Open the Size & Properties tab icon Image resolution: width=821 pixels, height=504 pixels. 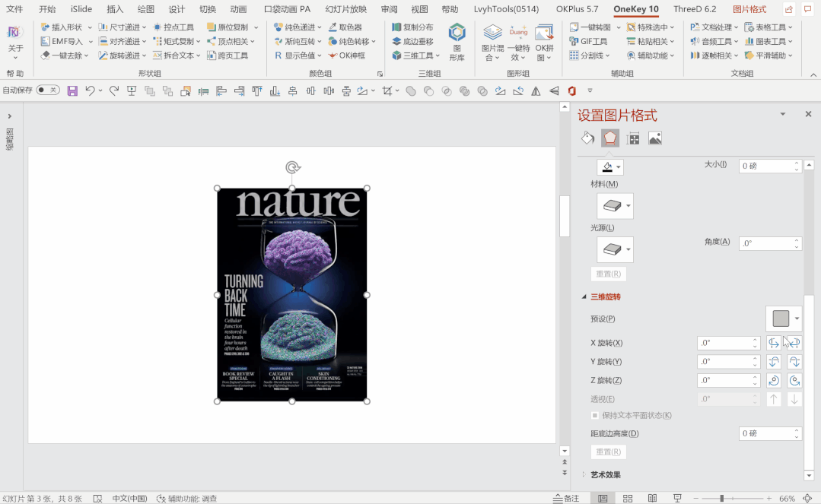pos(633,138)
